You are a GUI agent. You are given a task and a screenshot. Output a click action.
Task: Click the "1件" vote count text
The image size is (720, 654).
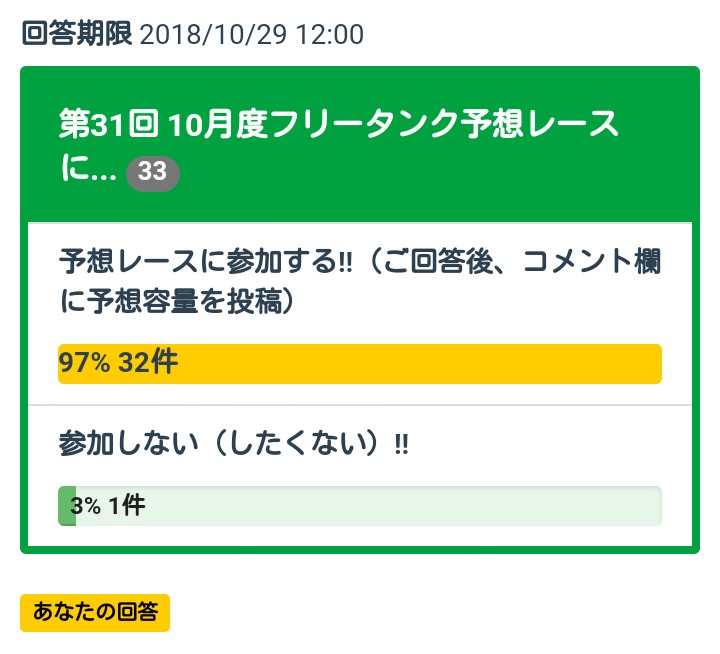pyautogui.click(x=127, y=506)
